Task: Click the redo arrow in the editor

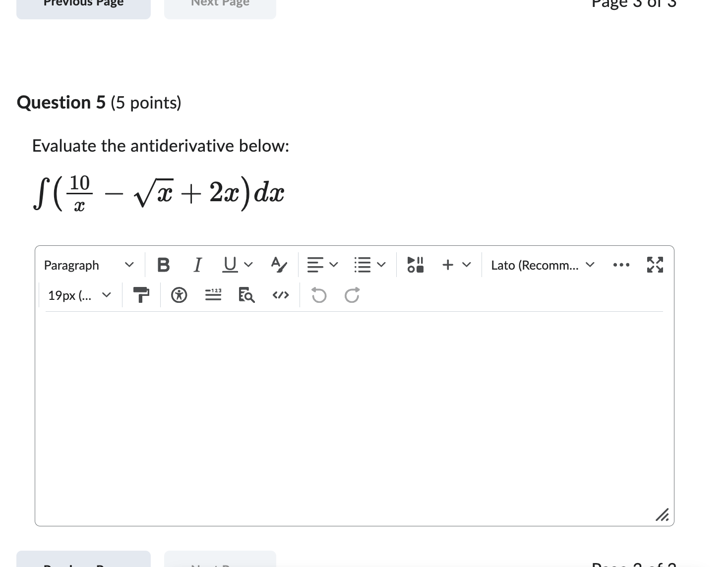Action: click(x=352, y=295)
